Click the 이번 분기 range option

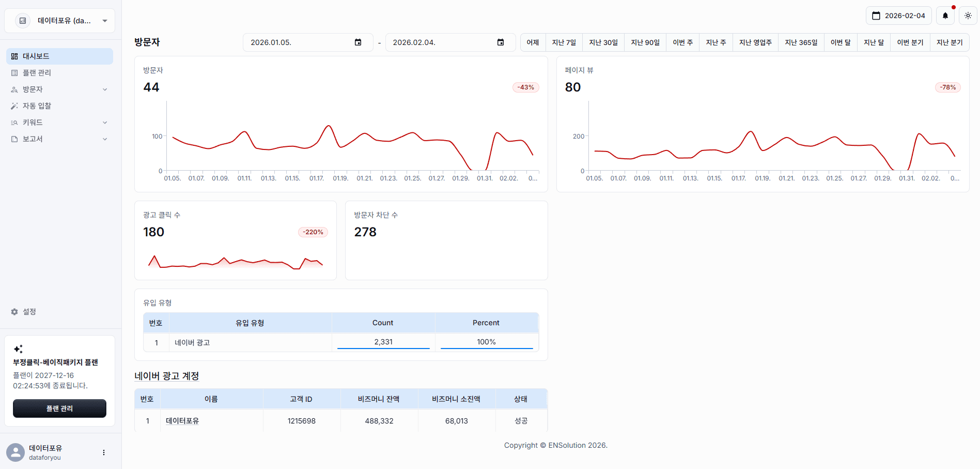click(x=910, y=42)
